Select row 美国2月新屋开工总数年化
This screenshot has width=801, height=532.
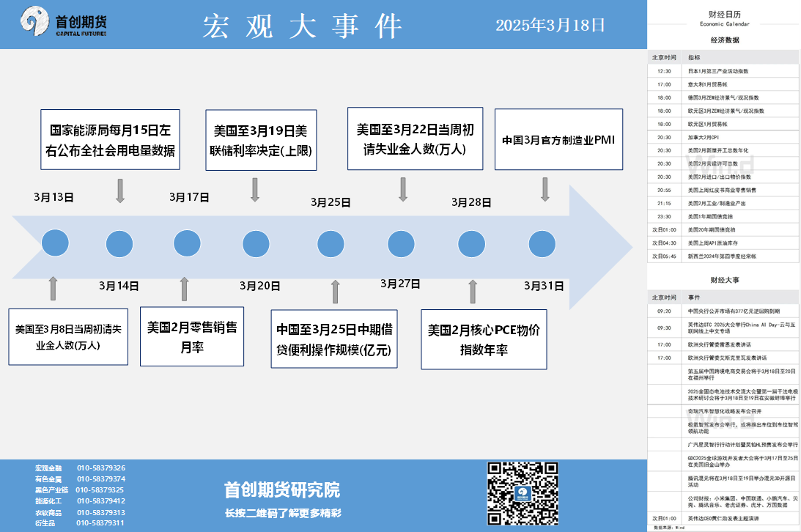pyautogui.click(x=723, y=151)
